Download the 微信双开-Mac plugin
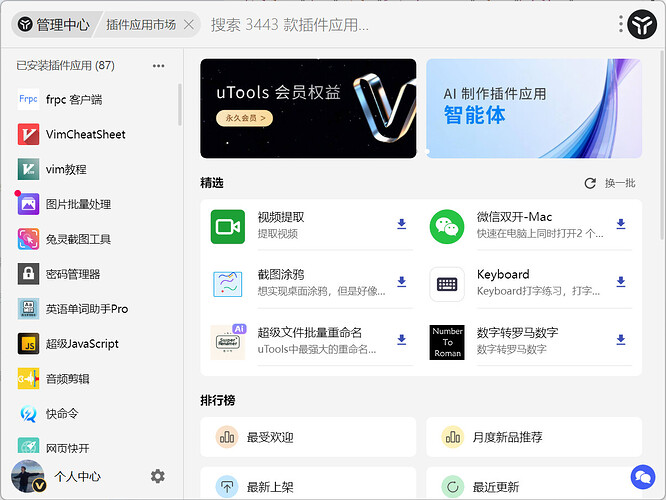Screen dimensions: 666x500 click(x=621, y=224)
